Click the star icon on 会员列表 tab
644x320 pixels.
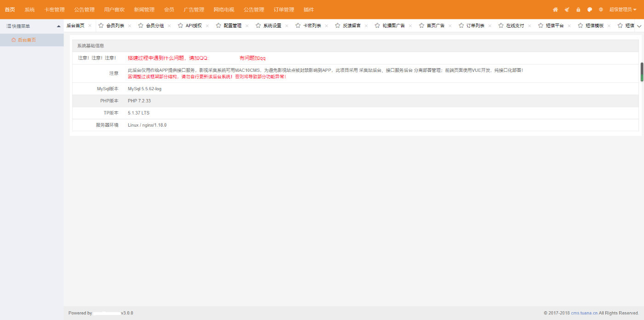tap(101, 26)
